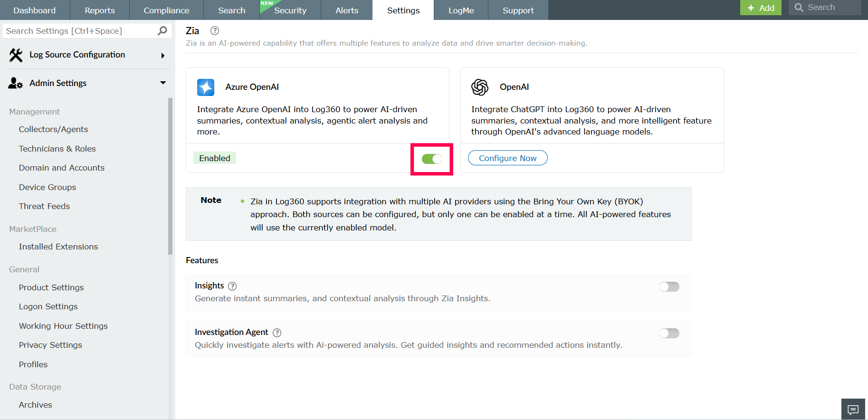868x420 pixels.
Task: Open the Search tab
Action: (232, 10)
